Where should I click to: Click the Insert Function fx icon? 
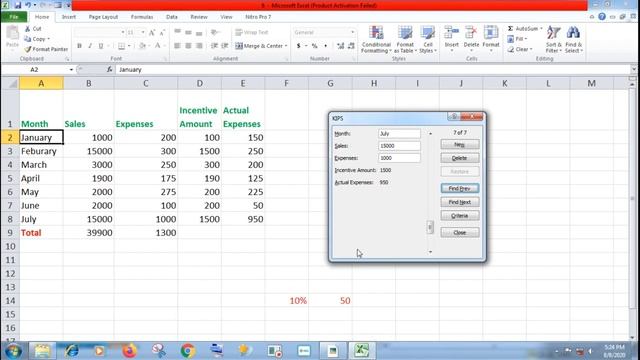pos(109,69)
